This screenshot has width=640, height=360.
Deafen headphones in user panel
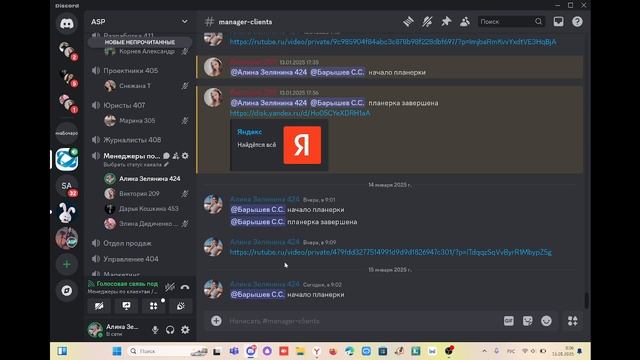click(170, 330)
